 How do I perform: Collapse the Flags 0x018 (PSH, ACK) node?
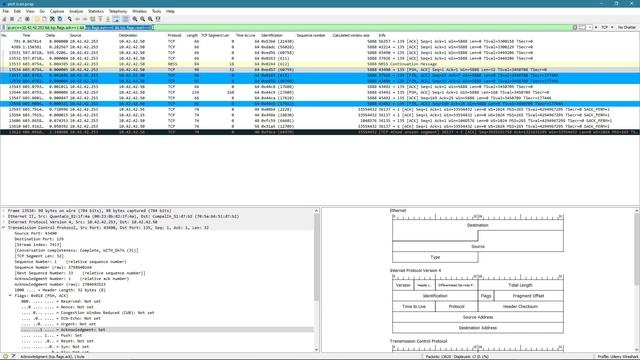click(x=10, y=296)
